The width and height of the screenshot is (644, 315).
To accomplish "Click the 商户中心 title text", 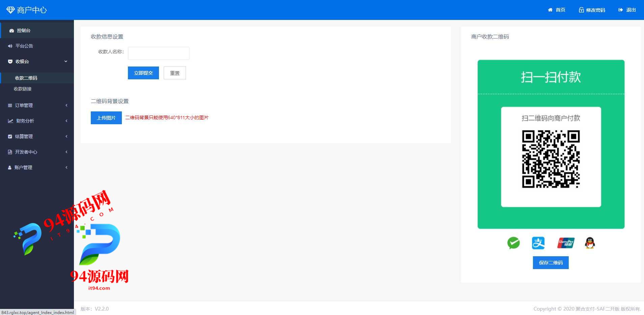I will click(32, 10).
